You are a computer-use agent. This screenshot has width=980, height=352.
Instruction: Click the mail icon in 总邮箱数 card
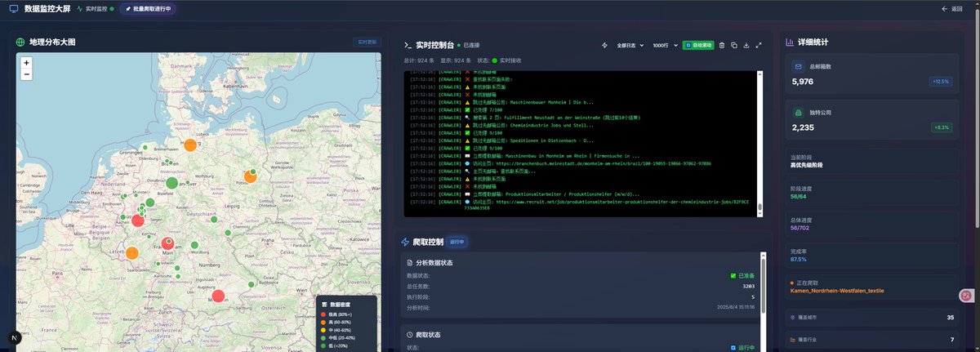coord(798,66)
